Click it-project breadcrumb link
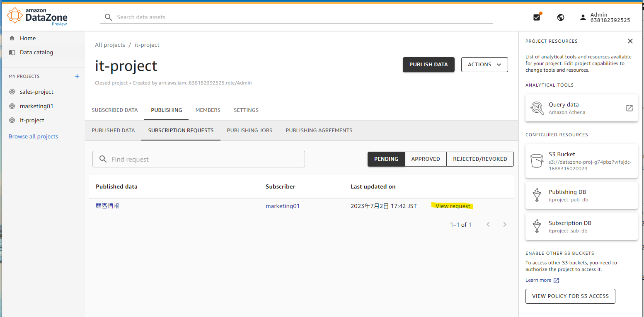644x317 pixels. 147,45
